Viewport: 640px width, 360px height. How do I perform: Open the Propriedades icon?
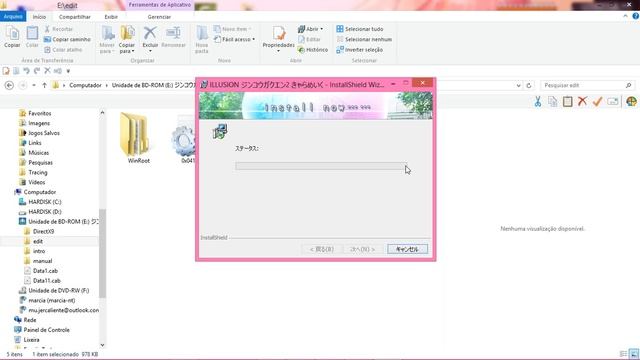pos(278,39)
